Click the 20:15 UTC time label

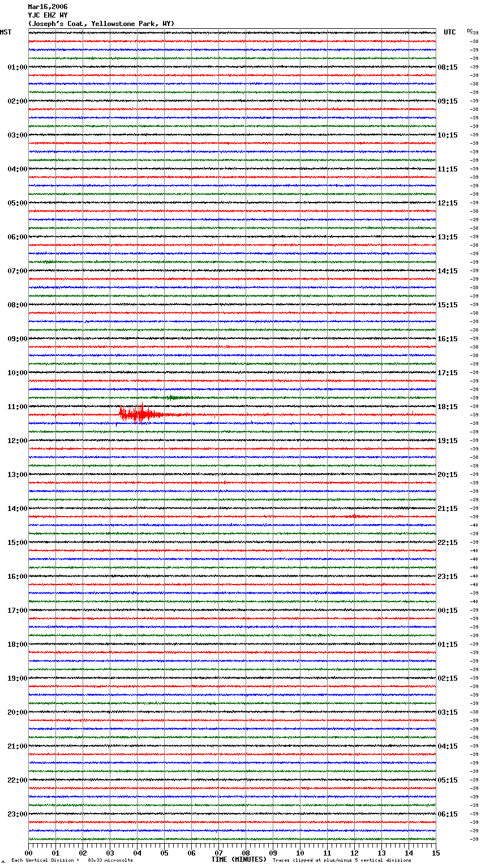coord(448,475)
